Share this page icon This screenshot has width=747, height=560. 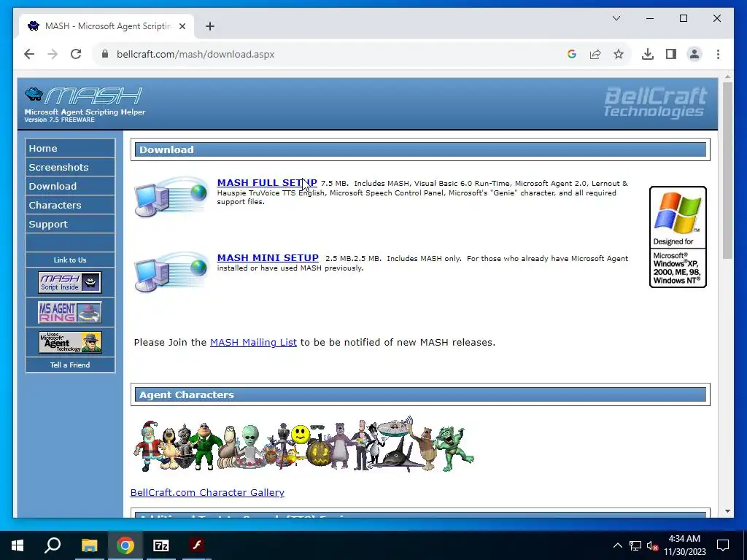coord(595,54)
